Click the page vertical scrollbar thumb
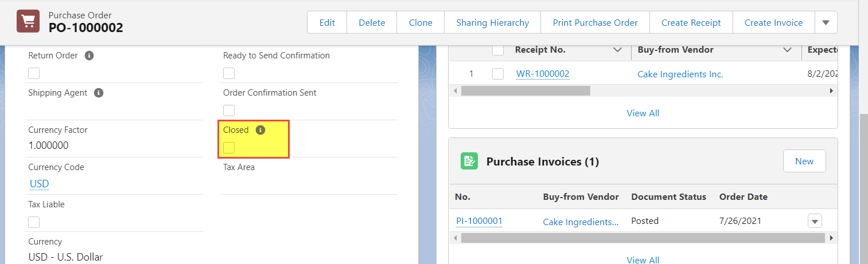This screenshot has height=264, width=868. [863, 189]
